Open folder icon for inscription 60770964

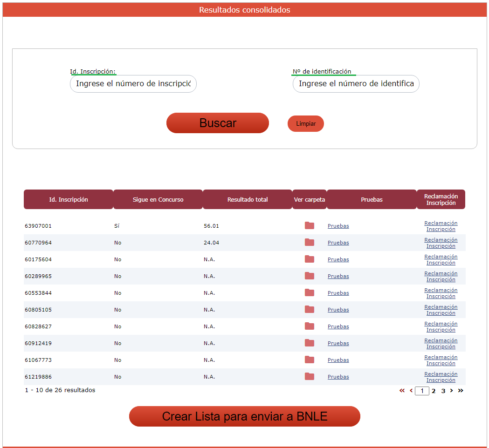309,243
